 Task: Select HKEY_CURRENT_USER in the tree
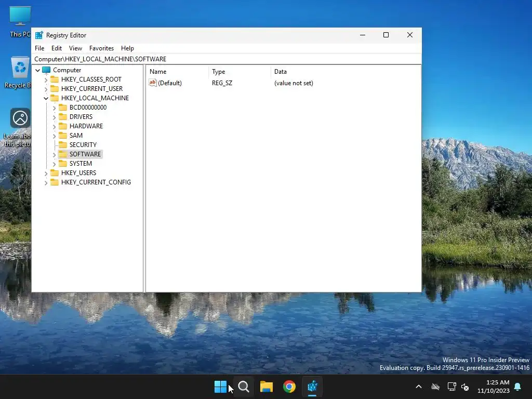(x=91, y=88)
